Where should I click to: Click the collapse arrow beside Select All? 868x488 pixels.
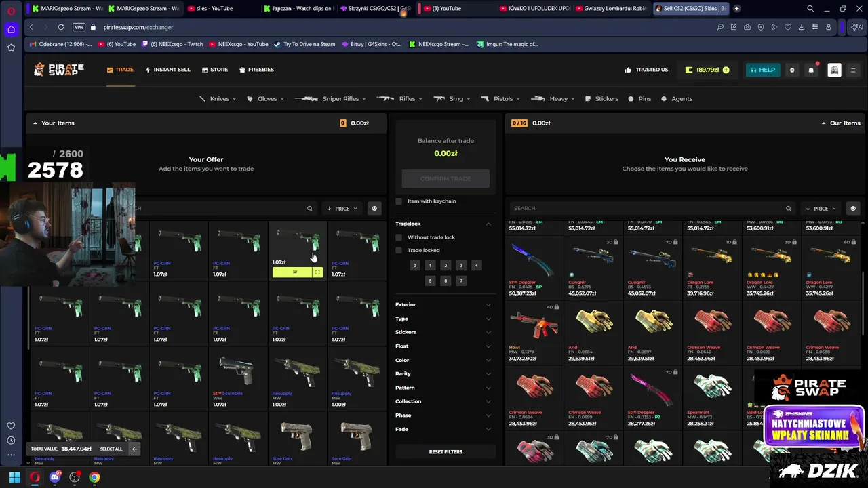click(x=134, y=449)
